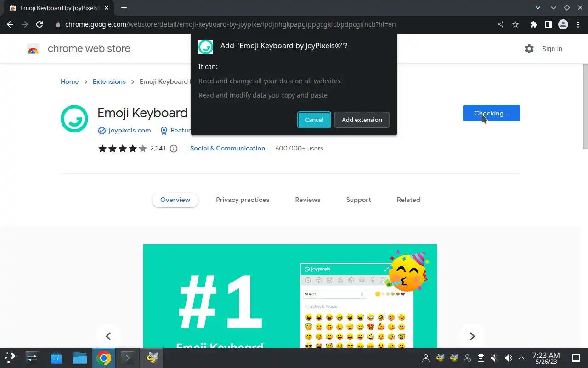This screenshot has width=588, height=368.
Task: Click the 7:23 AM clock in taskbar
Action: point(546,358)
